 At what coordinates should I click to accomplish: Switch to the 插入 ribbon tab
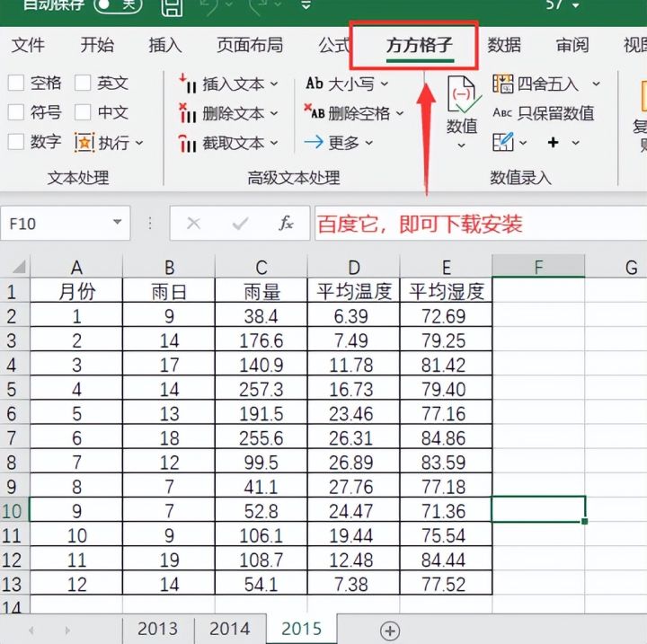click(x=165, y=45)
